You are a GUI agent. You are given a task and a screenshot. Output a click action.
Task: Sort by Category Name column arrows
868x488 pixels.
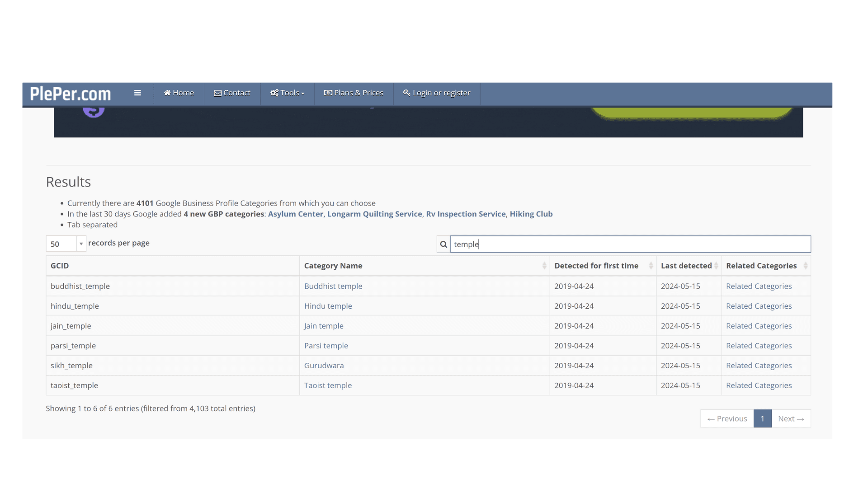544,266
